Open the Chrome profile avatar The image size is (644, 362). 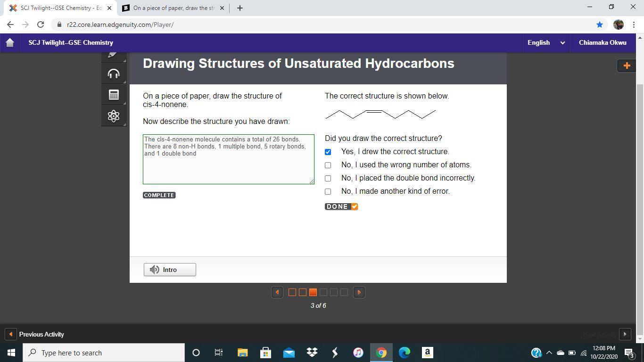619,25
